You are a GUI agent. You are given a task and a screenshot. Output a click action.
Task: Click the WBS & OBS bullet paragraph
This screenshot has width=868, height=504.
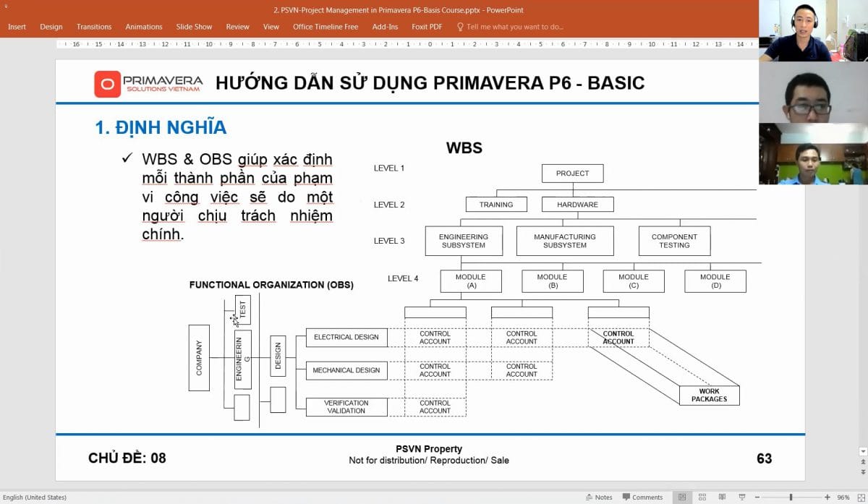pos(237,197)
